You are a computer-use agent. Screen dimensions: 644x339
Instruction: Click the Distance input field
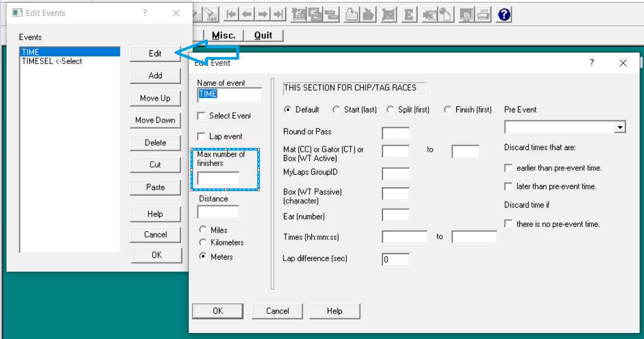(x=218, y=212)
